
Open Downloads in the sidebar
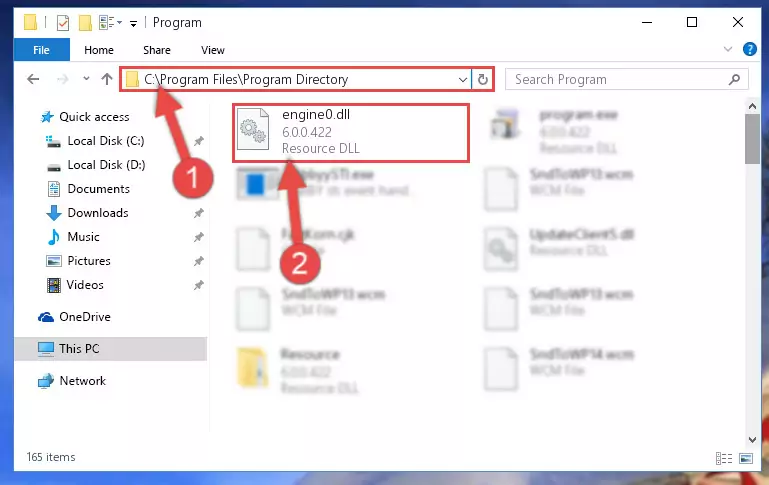pyautogui.click(x=98, y=213)
